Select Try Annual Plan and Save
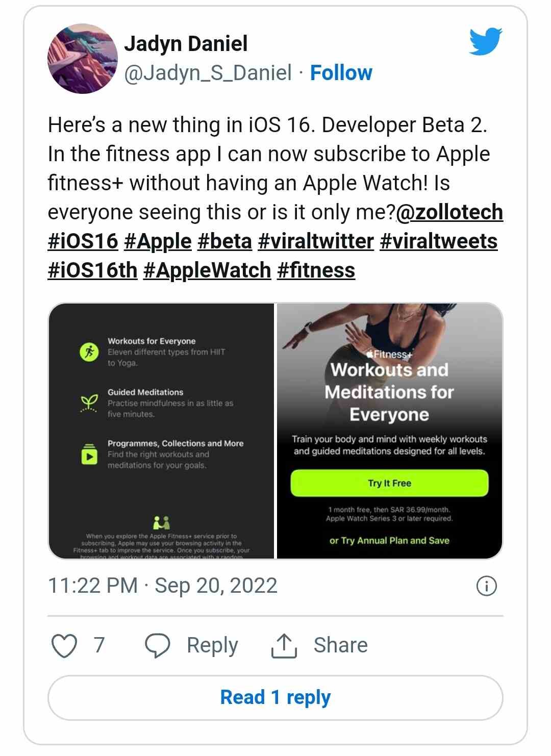551x756 pixels. (389, 540)
